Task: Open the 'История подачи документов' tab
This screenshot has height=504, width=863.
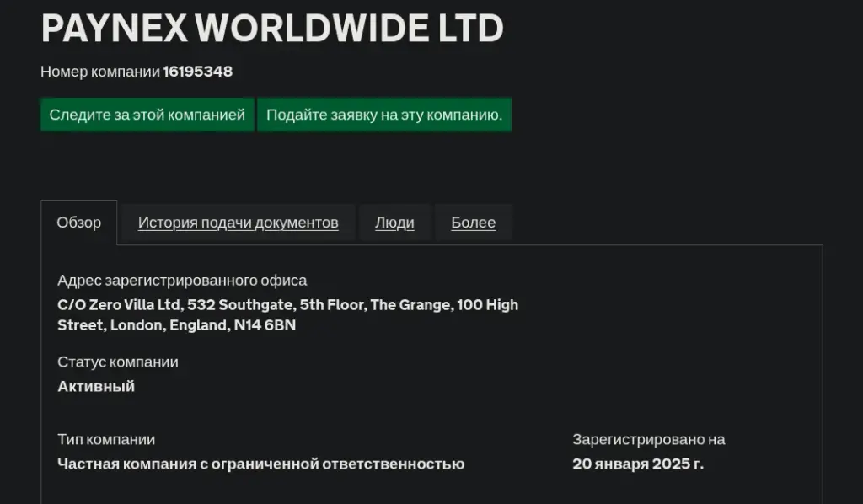Action: (239, 223)
